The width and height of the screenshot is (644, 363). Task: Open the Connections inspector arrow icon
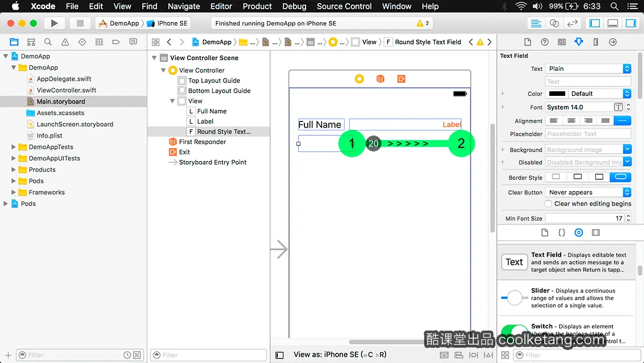(613, 42)
